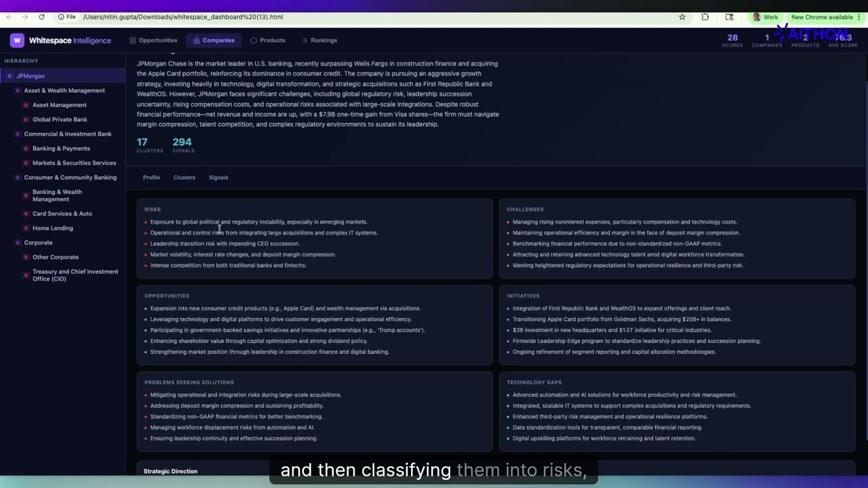Open Markets & Securities Services node

tap(75, 163)
